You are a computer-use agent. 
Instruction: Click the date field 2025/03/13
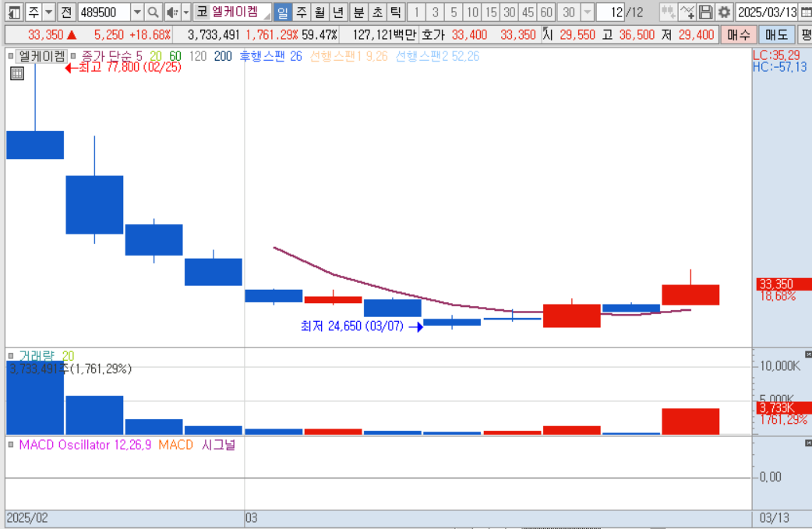(x=767, y=12)
